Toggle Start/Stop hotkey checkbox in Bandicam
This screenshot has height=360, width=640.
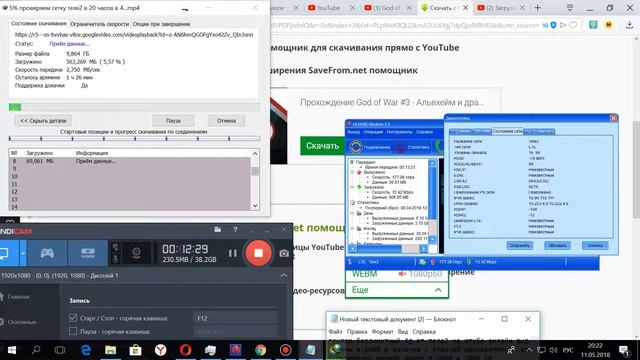click(x=73, y=318)
